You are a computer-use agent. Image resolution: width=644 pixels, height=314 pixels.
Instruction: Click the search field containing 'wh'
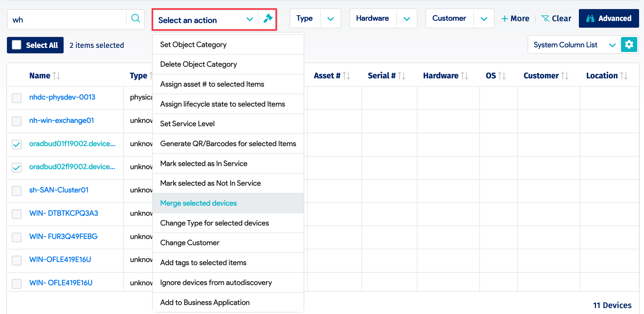point(67,20)
